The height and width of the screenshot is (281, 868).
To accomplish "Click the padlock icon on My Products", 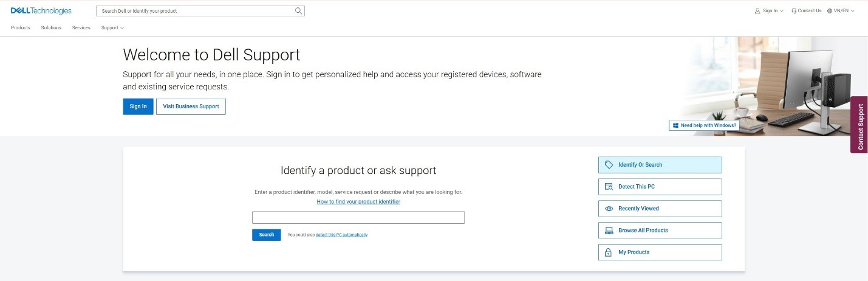I will (x=609, y=252).
